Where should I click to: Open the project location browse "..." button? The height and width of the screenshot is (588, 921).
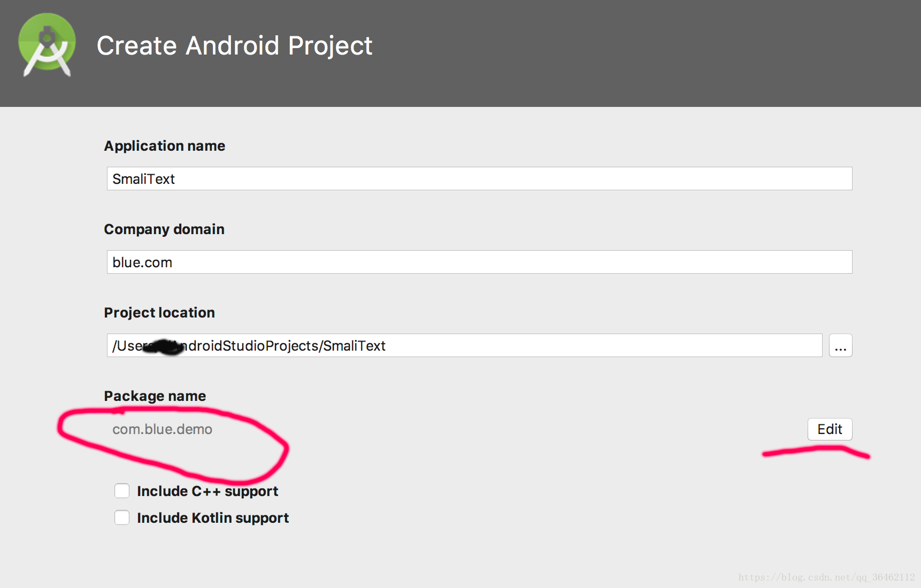tap(840, 345)
